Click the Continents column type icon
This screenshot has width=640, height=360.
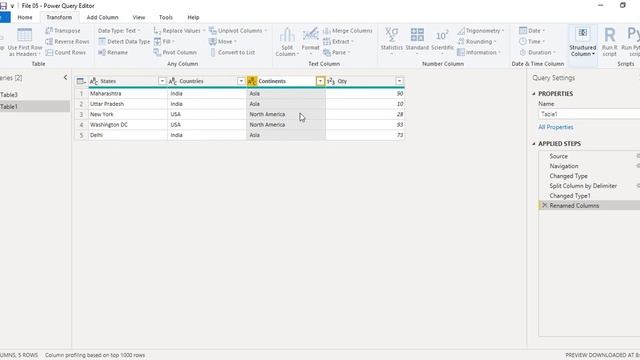(x=252, y=81)
